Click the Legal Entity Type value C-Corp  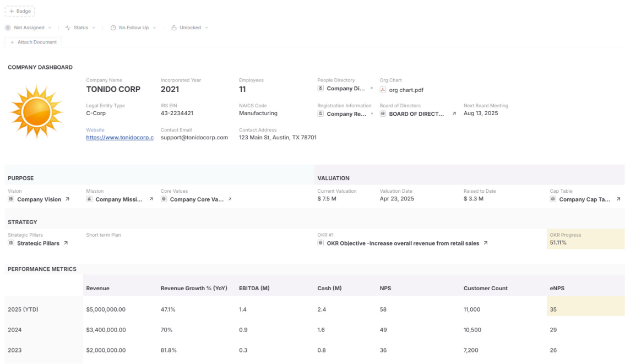[96, 113]
